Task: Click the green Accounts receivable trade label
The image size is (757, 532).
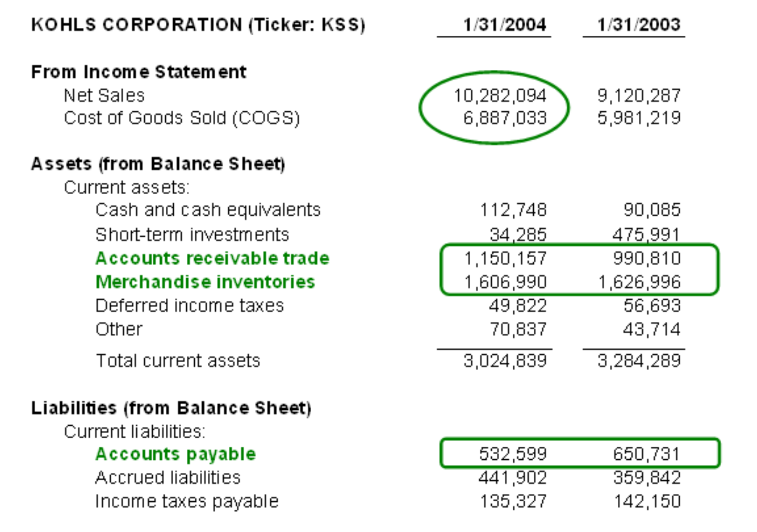Action: 212,258
